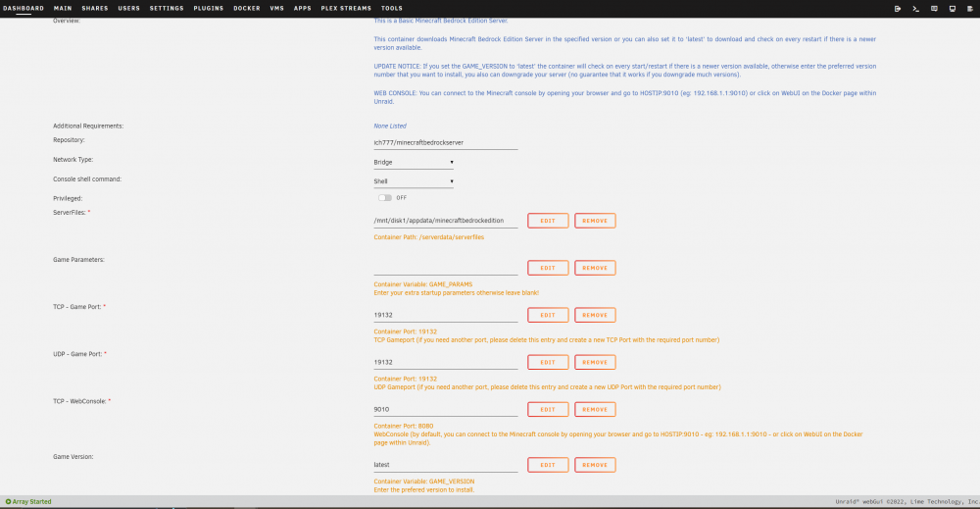Open the Tools tab
Screen dimensions: 980x509
(x=392, y=8)
